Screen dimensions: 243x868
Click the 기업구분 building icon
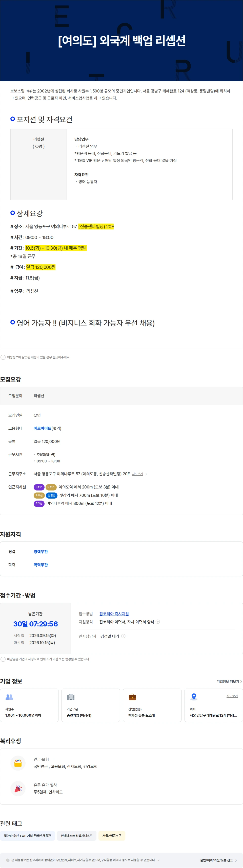pyautogui.click(x=71, y=697)
